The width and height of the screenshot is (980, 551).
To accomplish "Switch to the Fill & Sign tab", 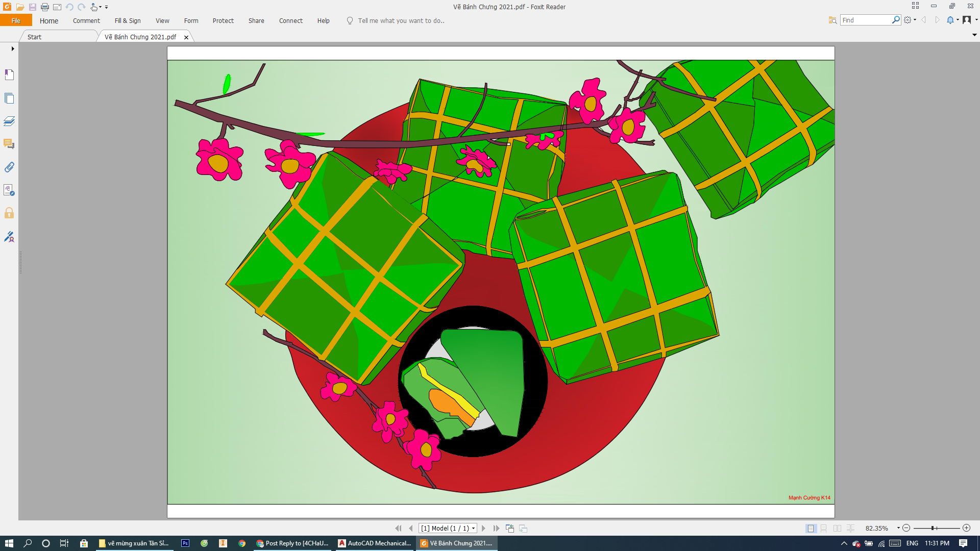I will (128, 20).
